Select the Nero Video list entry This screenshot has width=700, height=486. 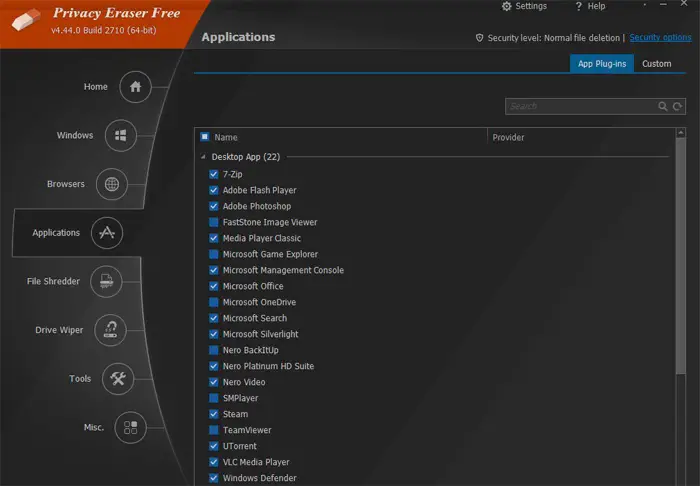pyautogui.click(x=244, y=382)
